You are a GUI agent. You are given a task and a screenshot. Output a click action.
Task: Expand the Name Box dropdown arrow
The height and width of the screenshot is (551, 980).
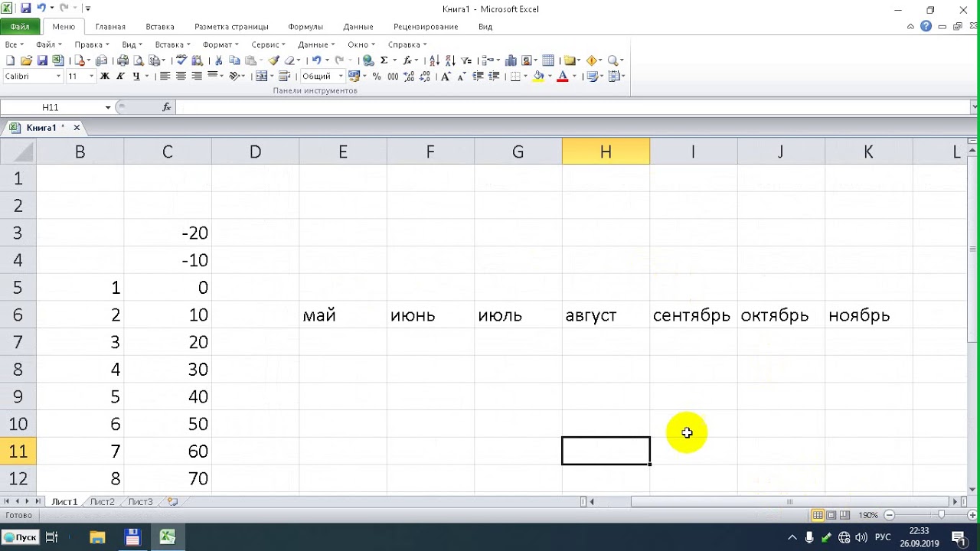pyautogui.click(x=108, y=108)
